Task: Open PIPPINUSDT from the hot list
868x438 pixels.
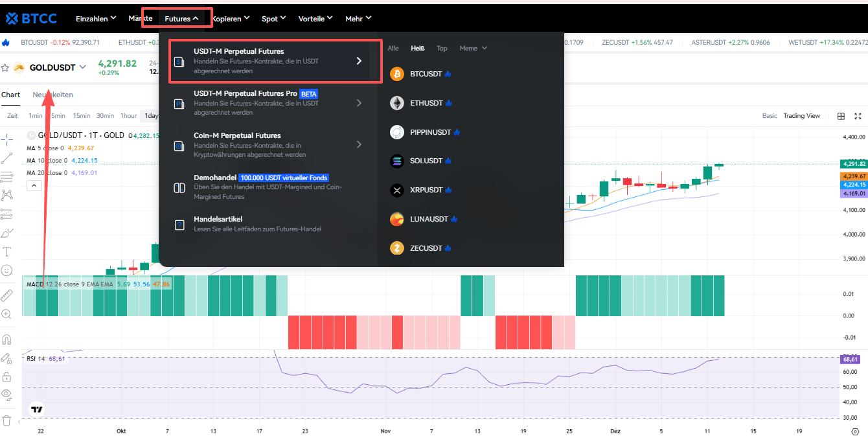Action: [x=430, y=132]
